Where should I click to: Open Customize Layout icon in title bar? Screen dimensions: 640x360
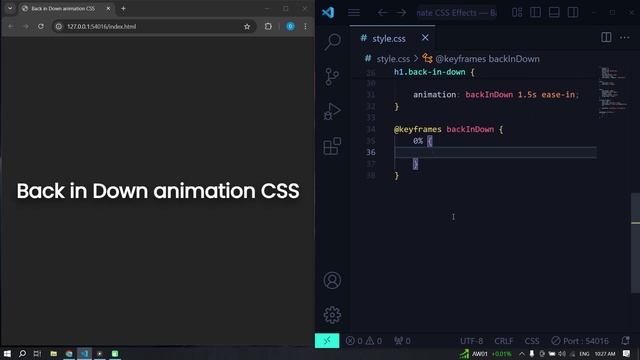(x=517, y=13)
